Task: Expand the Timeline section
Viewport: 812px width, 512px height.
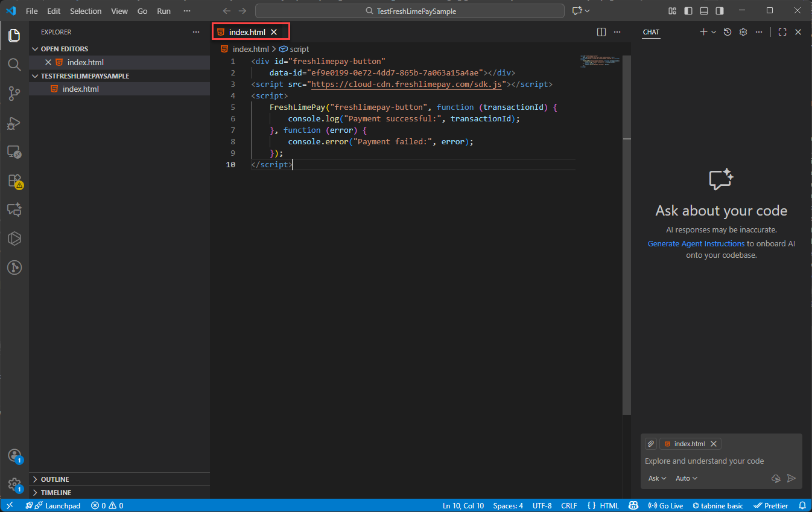Action: click(x=56, y=493)
